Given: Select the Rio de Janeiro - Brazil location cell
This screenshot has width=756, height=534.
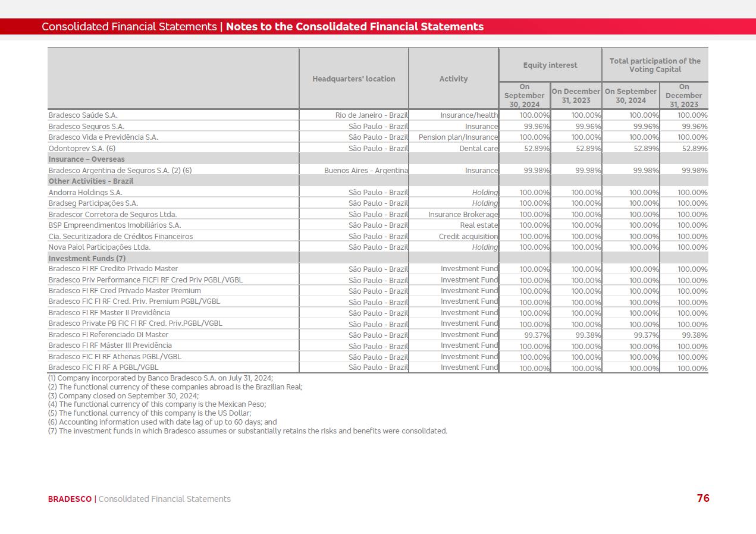Looking at the screenshot, I should 372,115.
